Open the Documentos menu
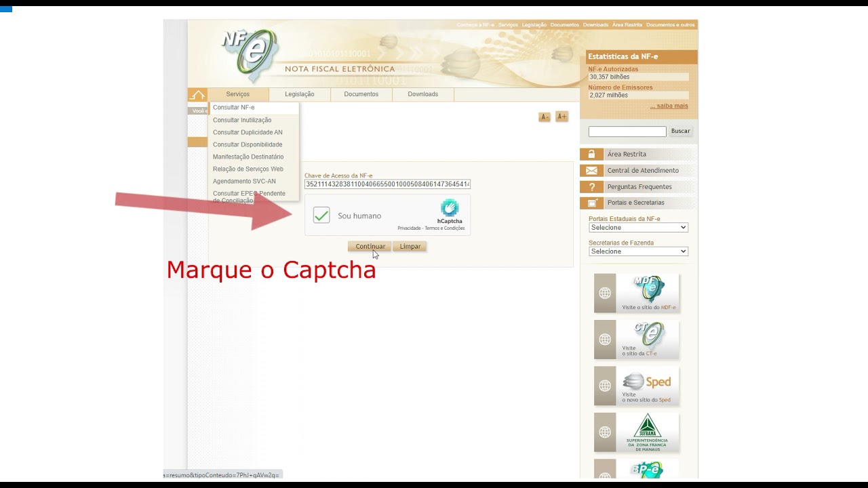This screenshot has width=868, height=488. [361, 94]
